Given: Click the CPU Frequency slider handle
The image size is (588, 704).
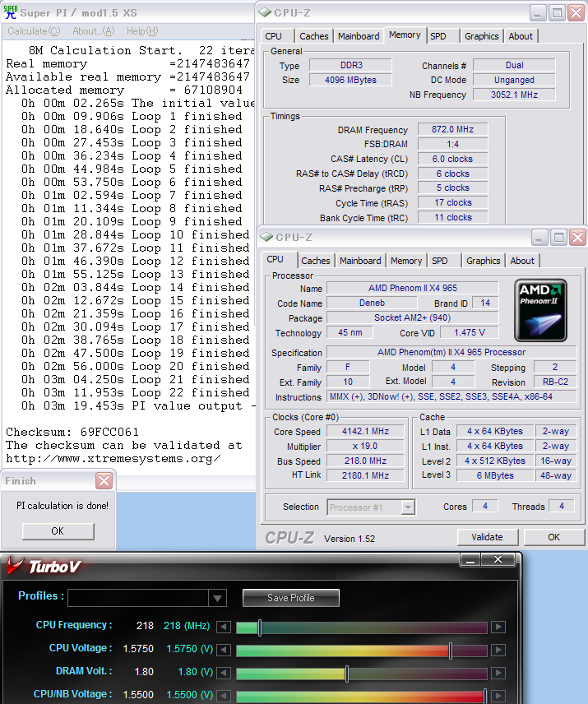Looking at the screenshot, I should tap(259, 628).
